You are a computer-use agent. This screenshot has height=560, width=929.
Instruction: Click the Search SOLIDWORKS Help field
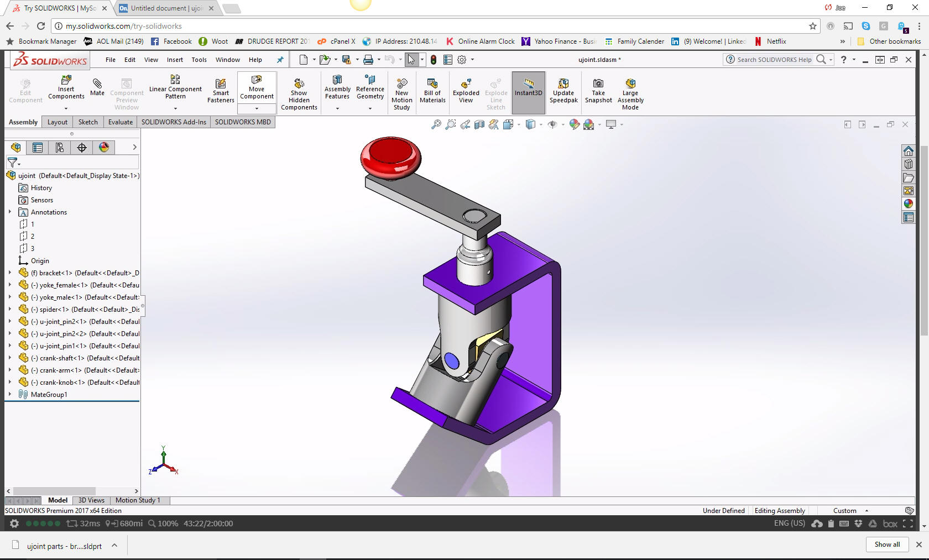click(x=774, y=60)
